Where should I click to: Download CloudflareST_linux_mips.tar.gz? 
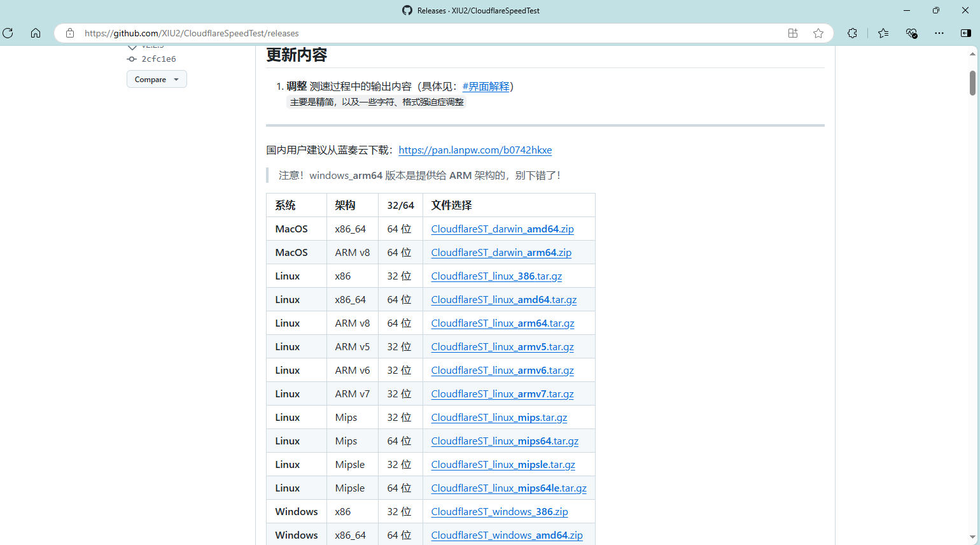point(499,417)
